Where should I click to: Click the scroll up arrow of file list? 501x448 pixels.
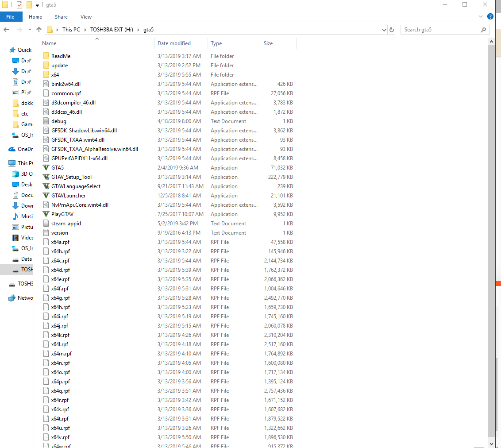pos(491,42)
